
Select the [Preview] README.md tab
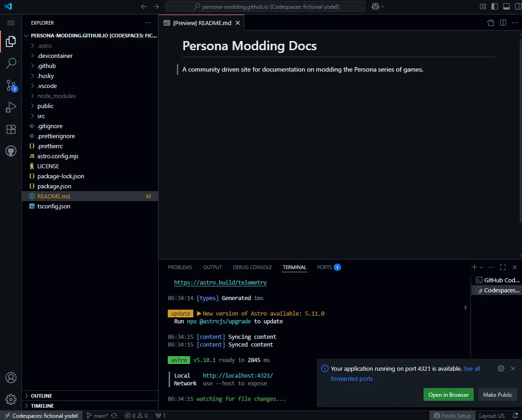(x=202, y=23)
